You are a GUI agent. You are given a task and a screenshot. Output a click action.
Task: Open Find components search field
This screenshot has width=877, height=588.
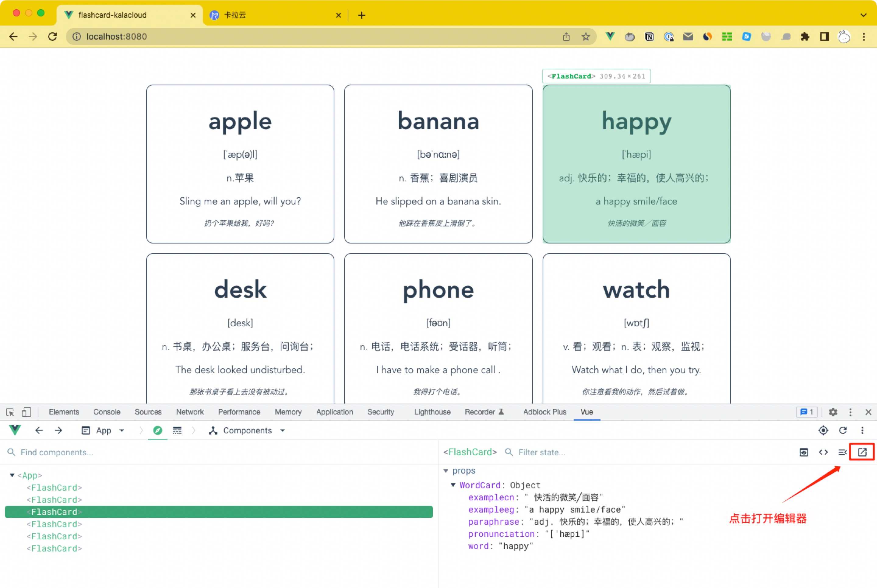pyautogui.click(x=57, y=452)
